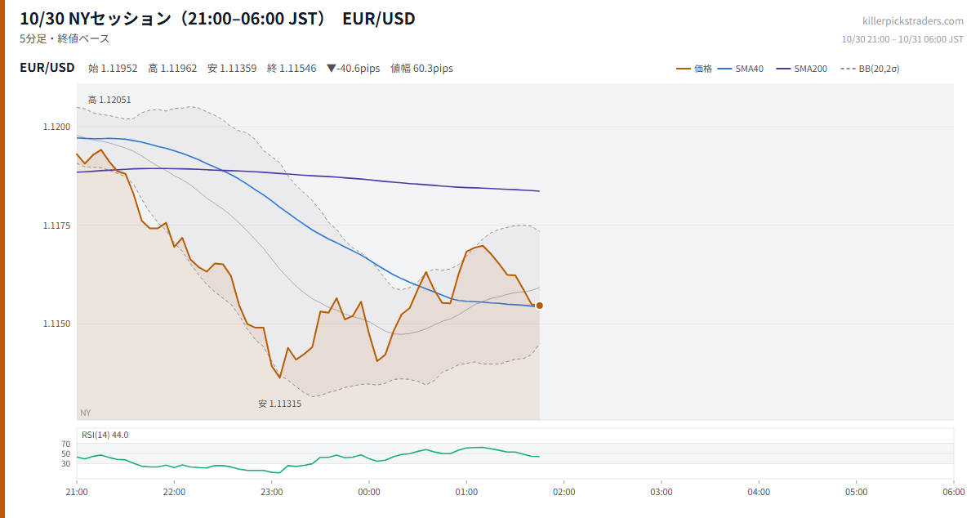The height and width of the screenshot is (518, 980).
Task: Click the 00:00 time axis label
Action: coord(369,492)
